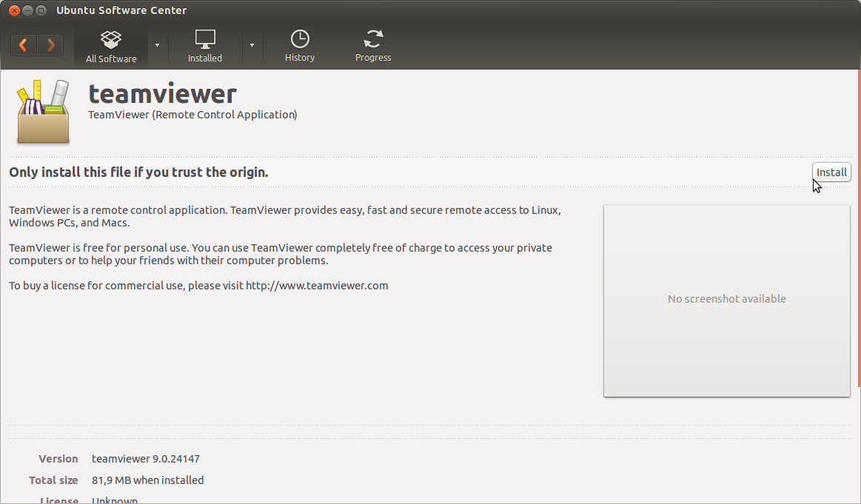Click the 'free for personal use' description paragraph
The image size is (861, 504).
(281, 254)
